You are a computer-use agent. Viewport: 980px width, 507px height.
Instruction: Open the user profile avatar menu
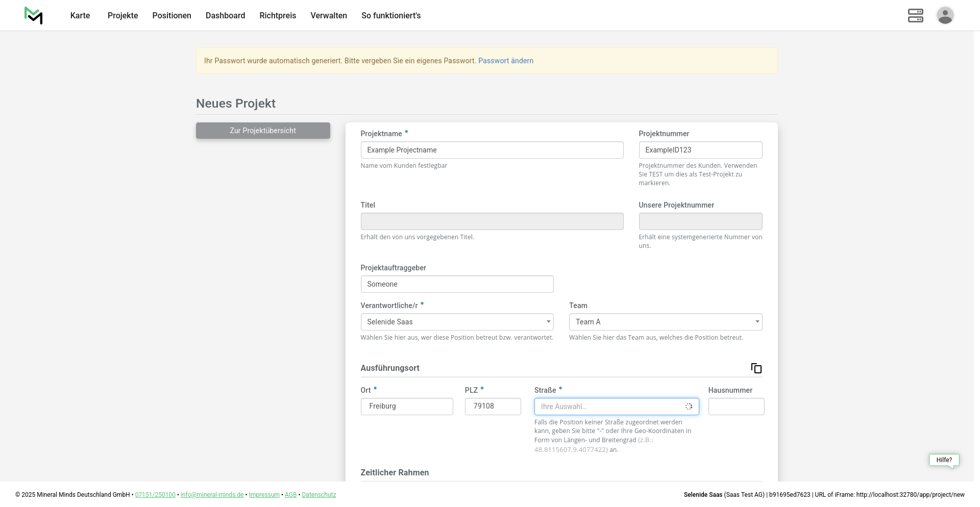945,16
